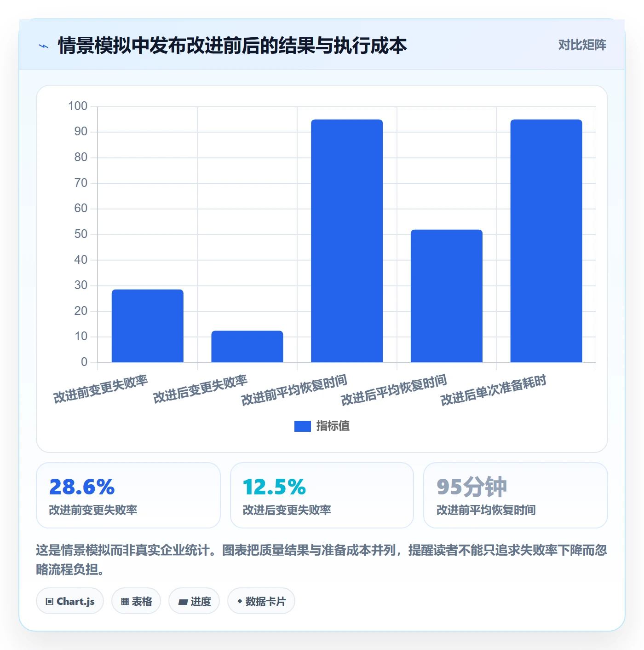Click the 改进后平均恢复时间 bar in the chart

[x=447, y=296]
